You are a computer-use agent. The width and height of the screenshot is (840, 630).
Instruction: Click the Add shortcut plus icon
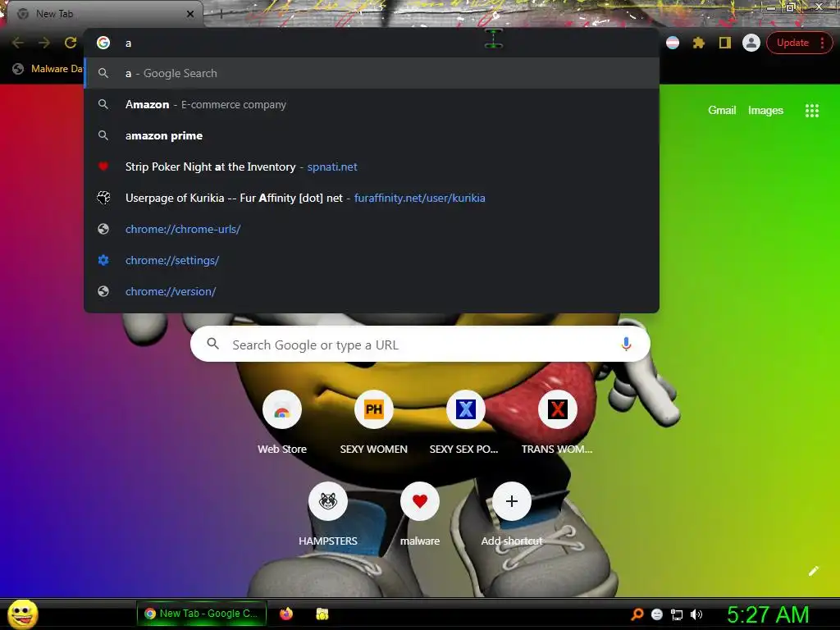point(512,501)
